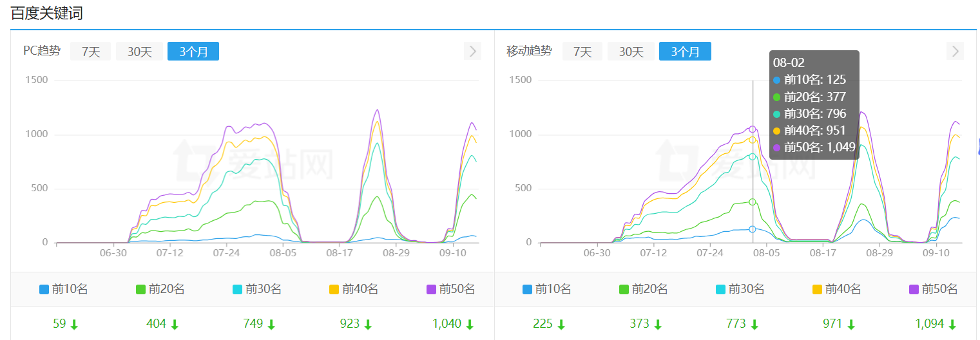
Task: Click mobile value 373 under 前20名
Action: pyautogui.click(x=639, y=323)
